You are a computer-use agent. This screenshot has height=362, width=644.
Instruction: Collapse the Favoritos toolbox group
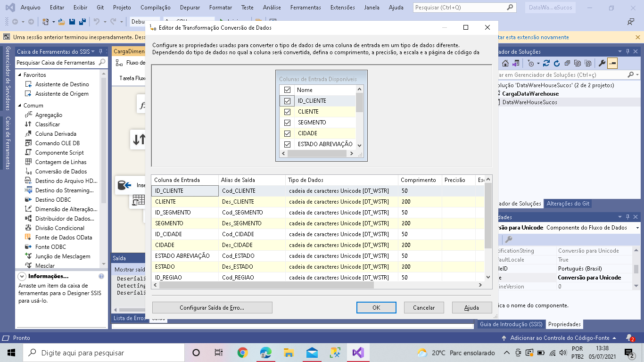click(19, 75)
